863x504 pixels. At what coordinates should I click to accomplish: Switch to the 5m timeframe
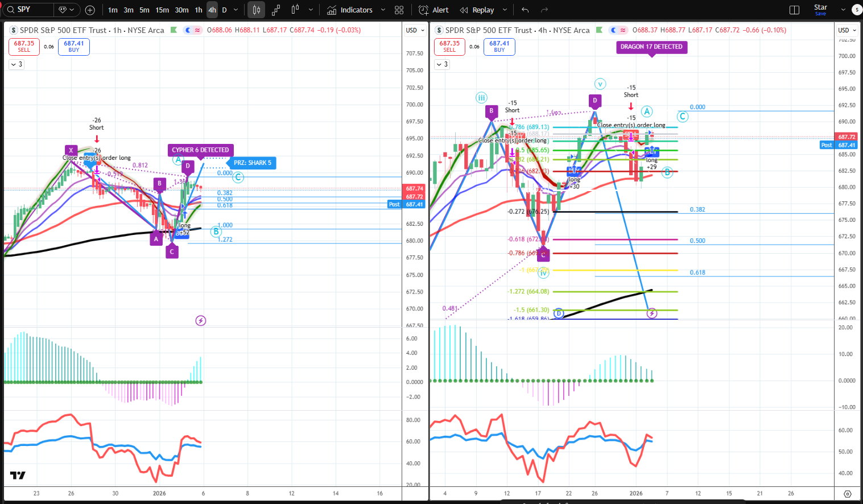[x=144, y=10]
